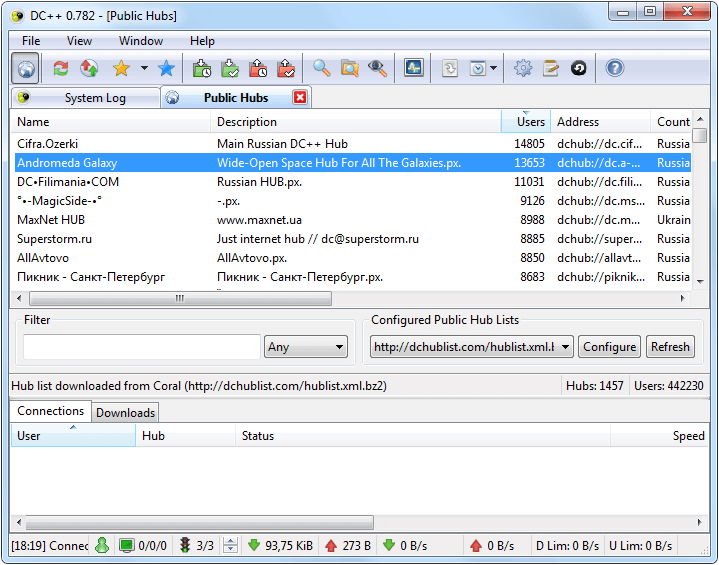Select the Superstorm.ru hub row
This screenshot has height=565, width=719.
tap(353, 239)
